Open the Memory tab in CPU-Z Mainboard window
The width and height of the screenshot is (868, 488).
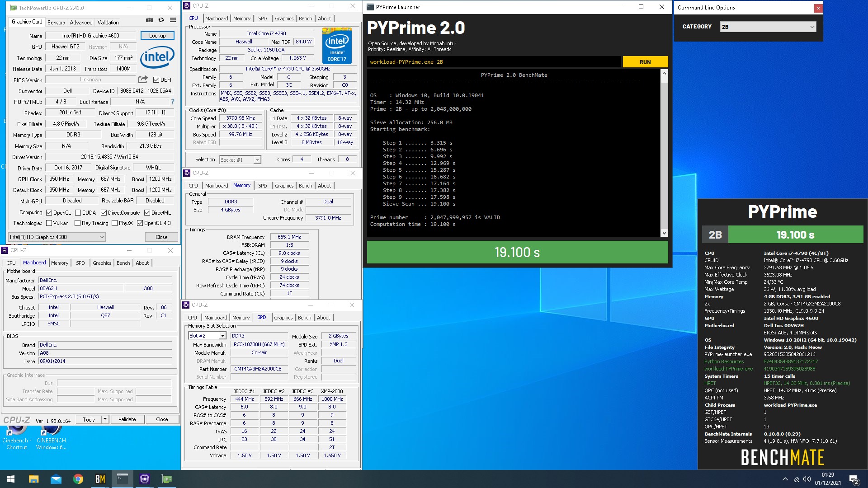point(60,263)
